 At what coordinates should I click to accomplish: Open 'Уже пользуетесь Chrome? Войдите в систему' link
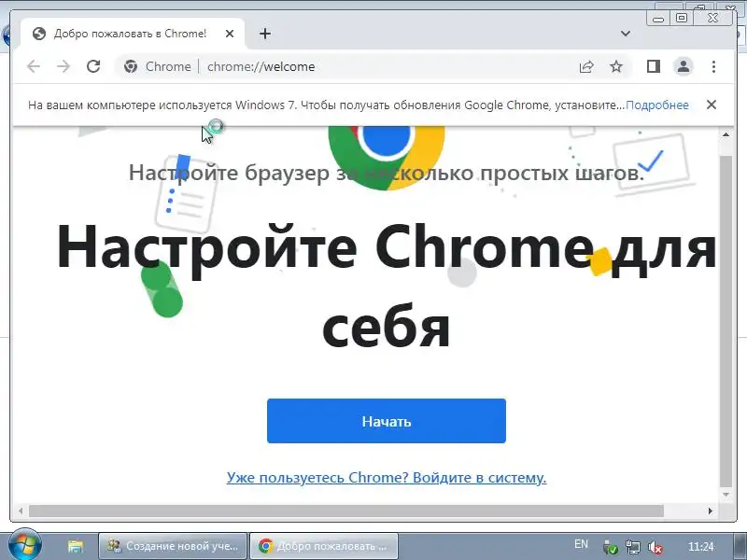coord(387,477)
